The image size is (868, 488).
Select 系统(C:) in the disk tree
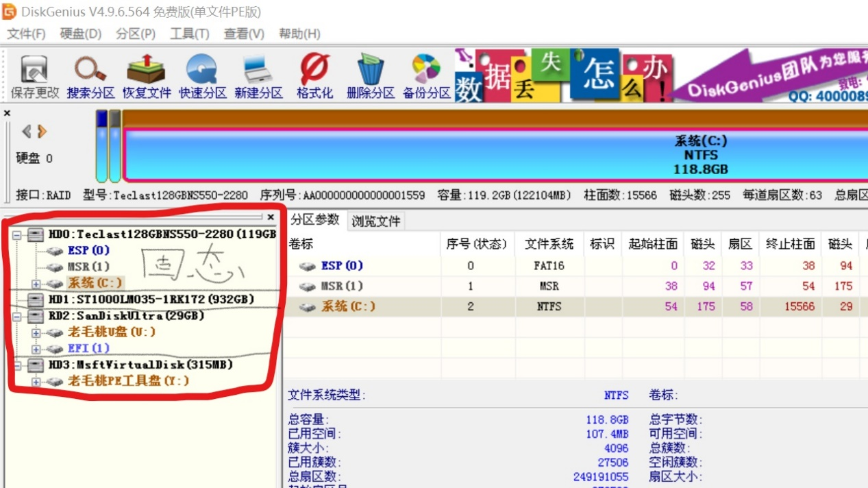95,283
